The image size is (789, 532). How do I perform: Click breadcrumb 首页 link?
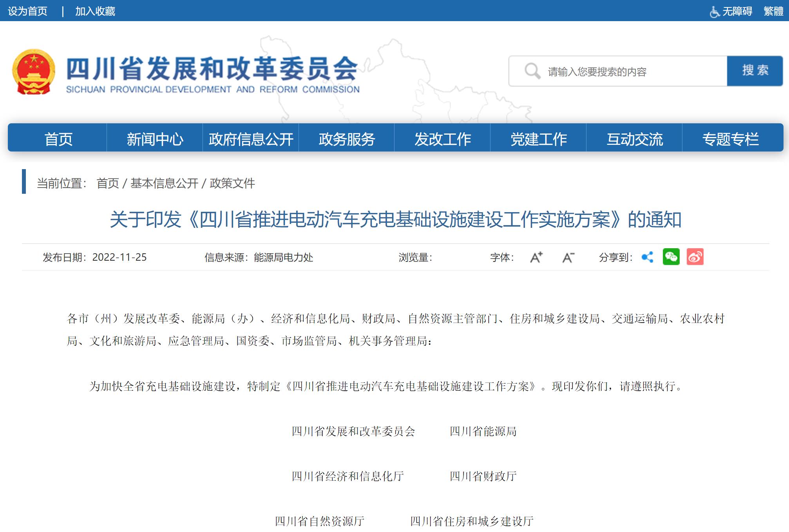pyautogui.click(x=108, y=183)
